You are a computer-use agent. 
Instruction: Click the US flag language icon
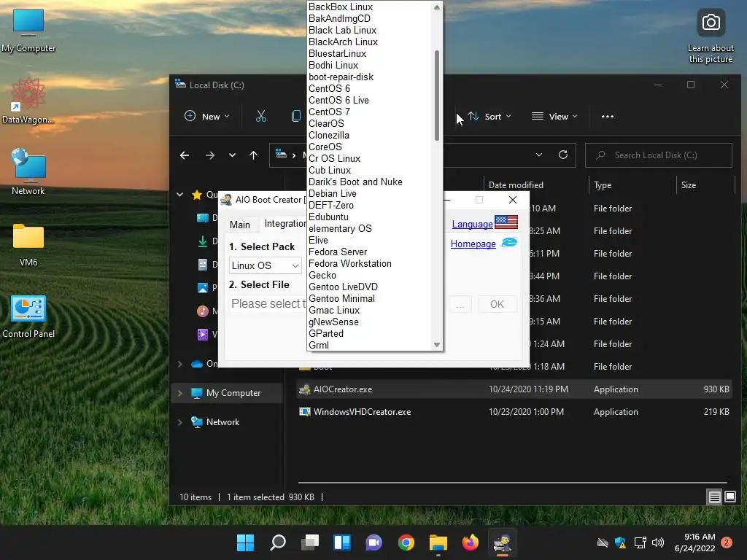point(506,222)
